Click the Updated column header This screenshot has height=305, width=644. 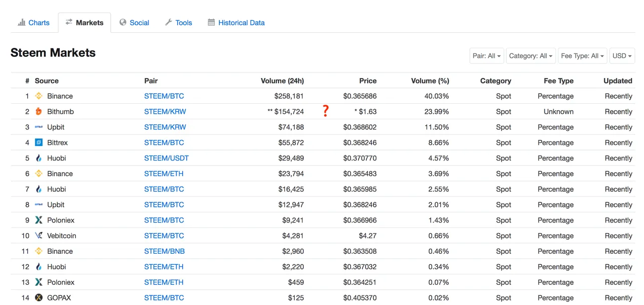pos(618,81)
